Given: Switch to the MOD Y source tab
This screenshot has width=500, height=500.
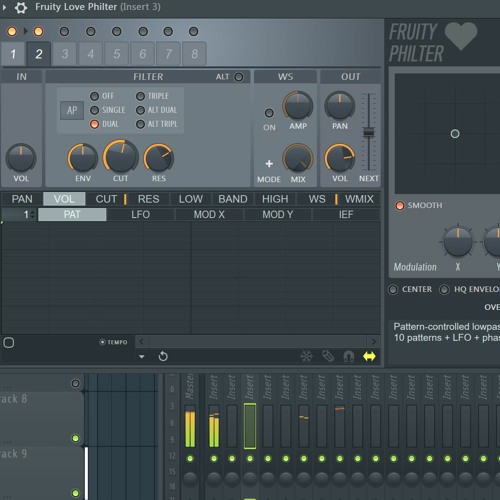Looking at the screenshot, I should (x=278, y=214).
